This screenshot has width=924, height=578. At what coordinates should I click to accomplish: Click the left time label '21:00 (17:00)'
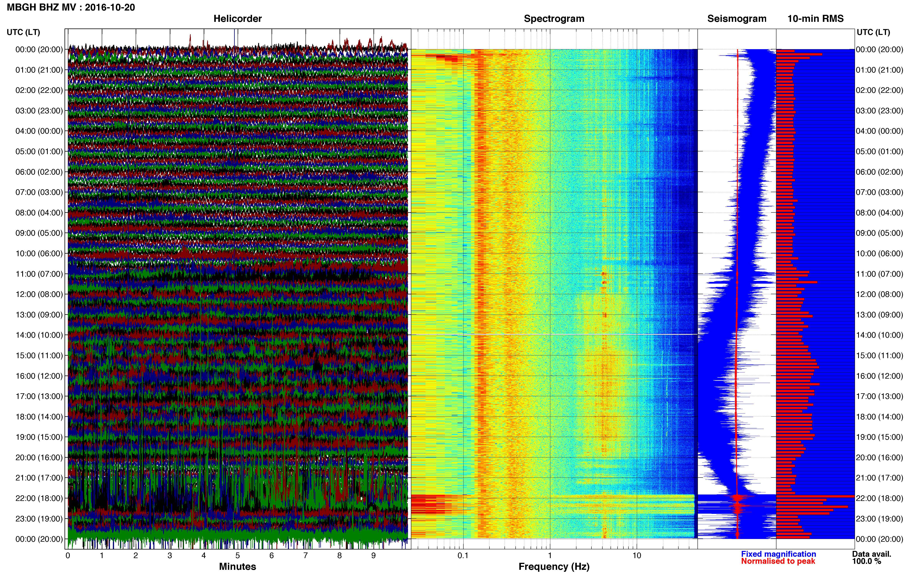(x=39, y=478)
